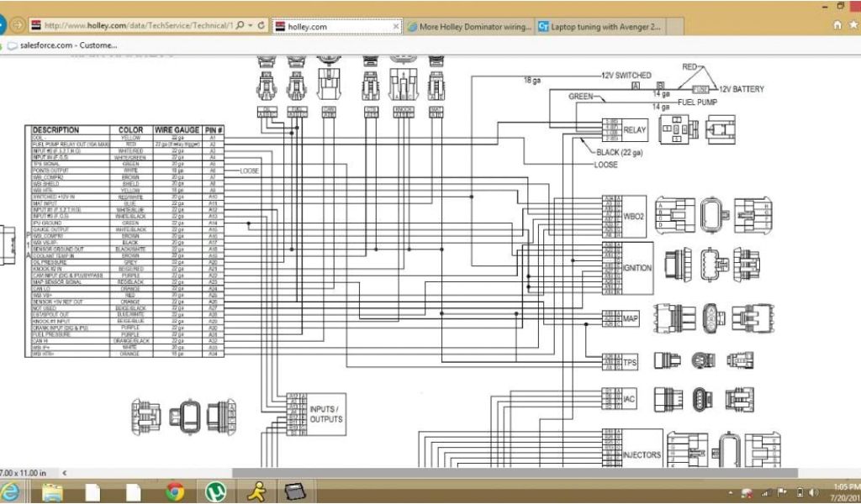Expand the address bar autocomplete dropdown arrow
Image resolution: width=861 pixels, height=504 pixels.
pos(251,26)
